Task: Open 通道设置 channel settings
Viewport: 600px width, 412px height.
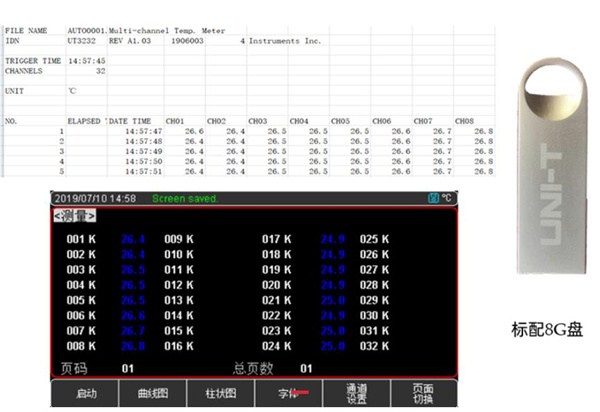Action: tap(357, 394)
